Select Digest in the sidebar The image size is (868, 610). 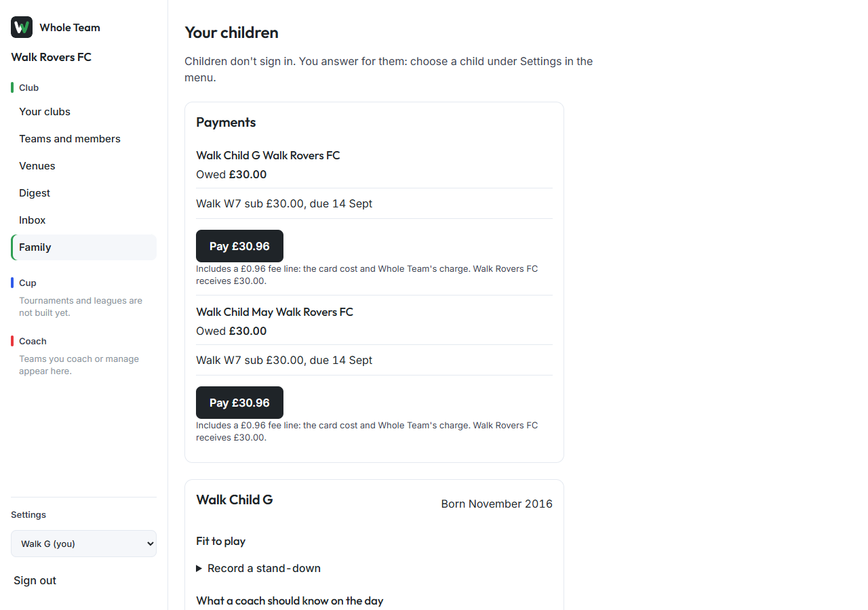click(x=35, y=193)
